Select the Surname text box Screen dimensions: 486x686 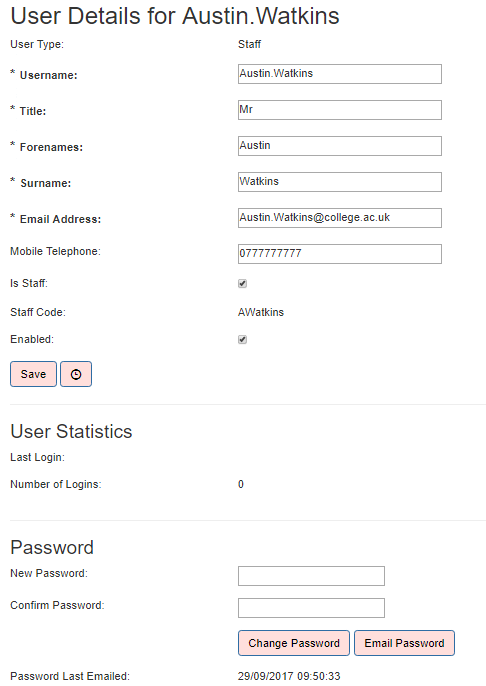(340, 182)
